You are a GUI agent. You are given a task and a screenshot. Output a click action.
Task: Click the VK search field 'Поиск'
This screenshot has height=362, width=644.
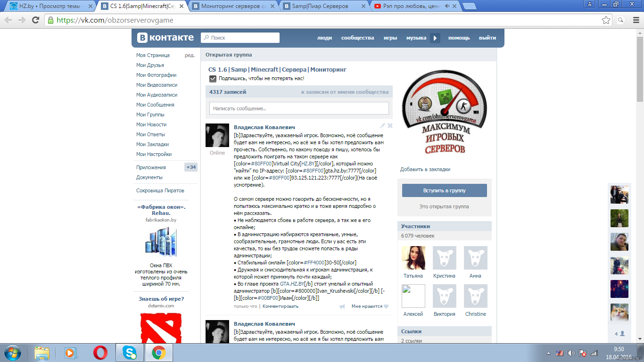click(x=240, y=38)
